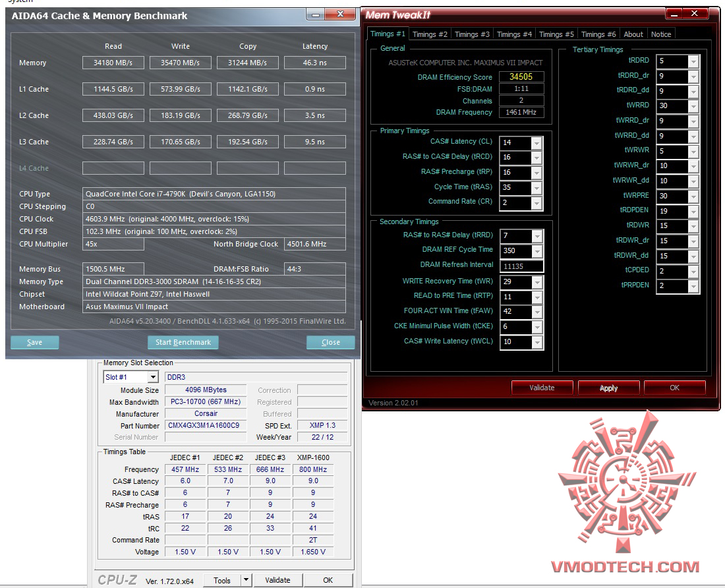Open tWRWR dropdown

[x=693, y=152]
